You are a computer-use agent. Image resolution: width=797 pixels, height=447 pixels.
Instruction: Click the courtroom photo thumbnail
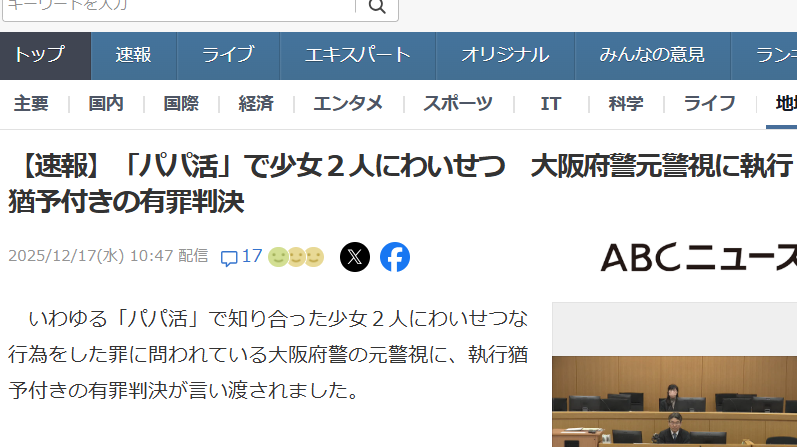(x=675, y=401)
